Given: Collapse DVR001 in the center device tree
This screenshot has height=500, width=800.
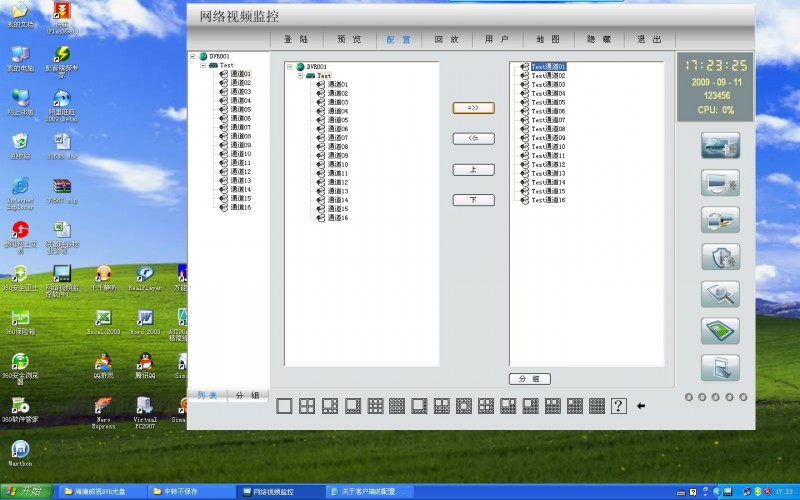Looking at the screenshot, I should coord(290,67).
